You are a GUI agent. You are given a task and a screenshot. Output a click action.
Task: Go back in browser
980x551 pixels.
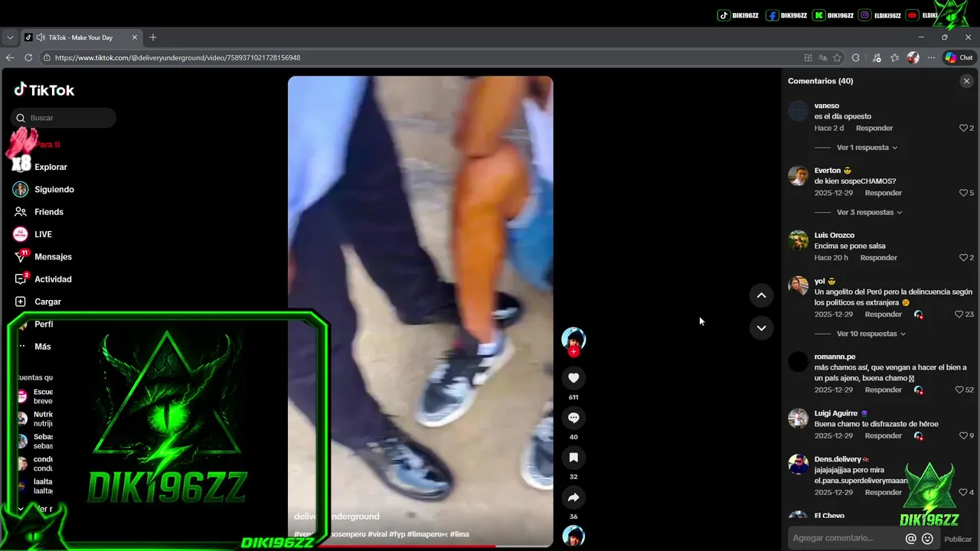tap(10, 57)
